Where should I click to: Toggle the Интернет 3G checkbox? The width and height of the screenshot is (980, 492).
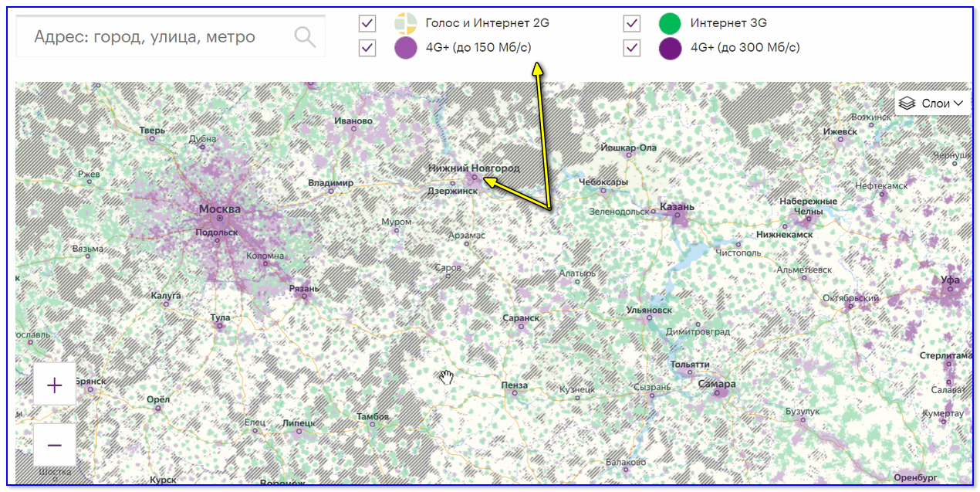(x=632, y=23)
